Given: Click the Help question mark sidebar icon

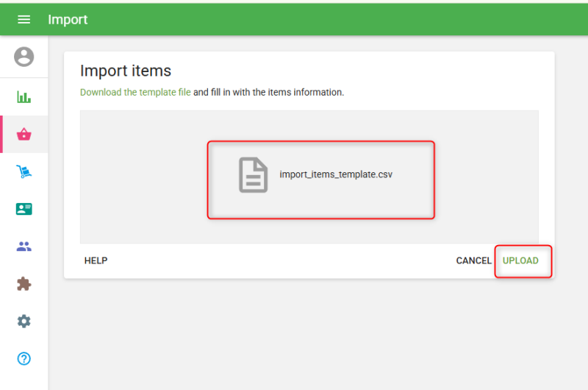Looking at the screenshot, I should pyautogui.click(x=24, y=359).
